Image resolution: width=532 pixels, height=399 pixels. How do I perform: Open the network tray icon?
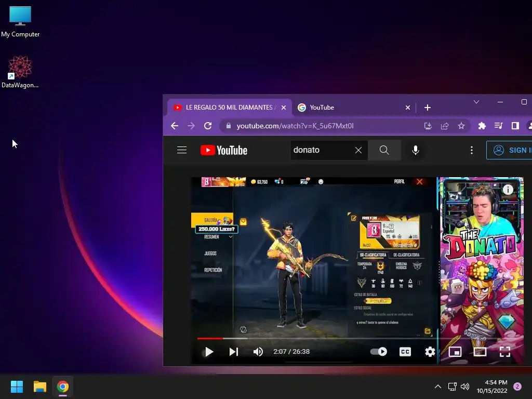452,387
